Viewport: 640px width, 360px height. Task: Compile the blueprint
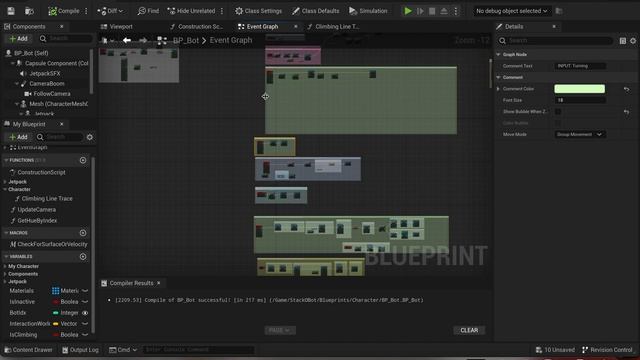pyautogui.click(x=64, y=11)
